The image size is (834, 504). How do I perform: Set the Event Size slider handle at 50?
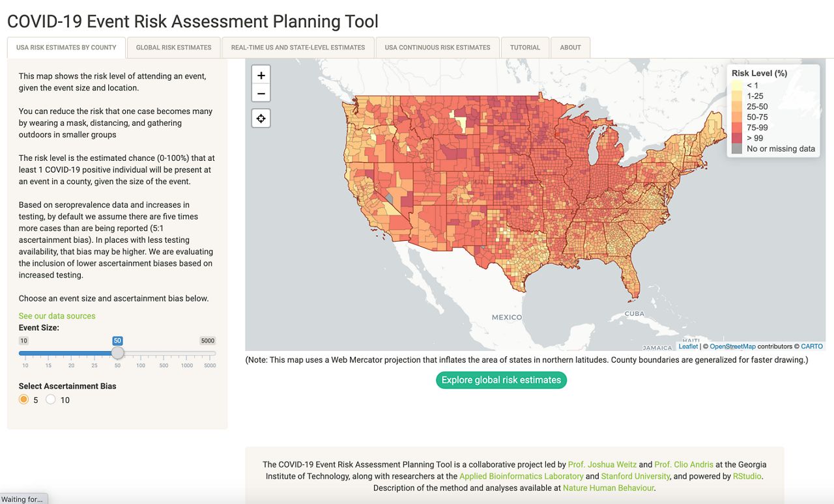[117, 353]
